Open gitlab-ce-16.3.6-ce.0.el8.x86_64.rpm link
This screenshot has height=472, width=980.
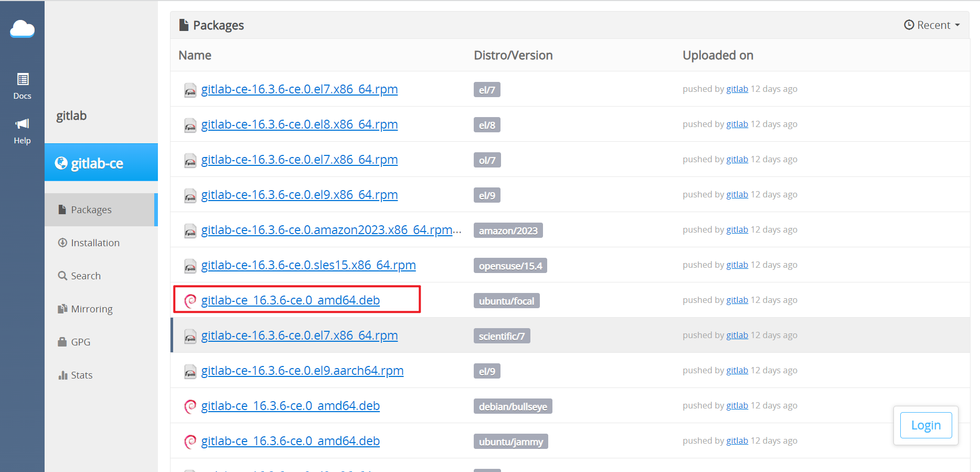coord(300,124)
